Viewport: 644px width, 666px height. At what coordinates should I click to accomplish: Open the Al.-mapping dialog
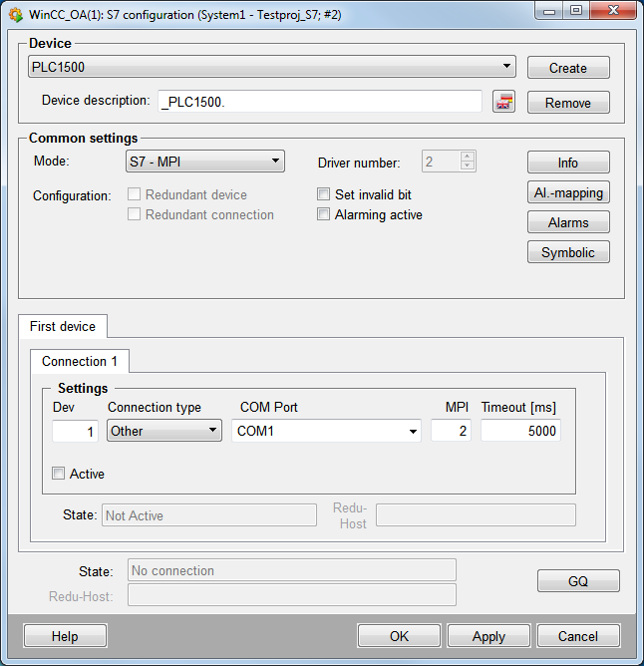pyautogui.click(x=568, y=192)
